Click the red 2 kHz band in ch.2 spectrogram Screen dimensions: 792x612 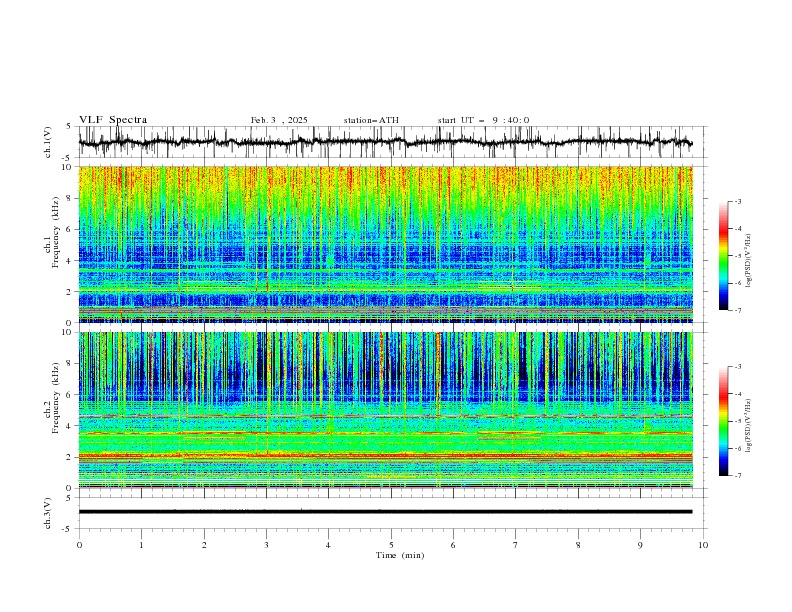(386, 456)
